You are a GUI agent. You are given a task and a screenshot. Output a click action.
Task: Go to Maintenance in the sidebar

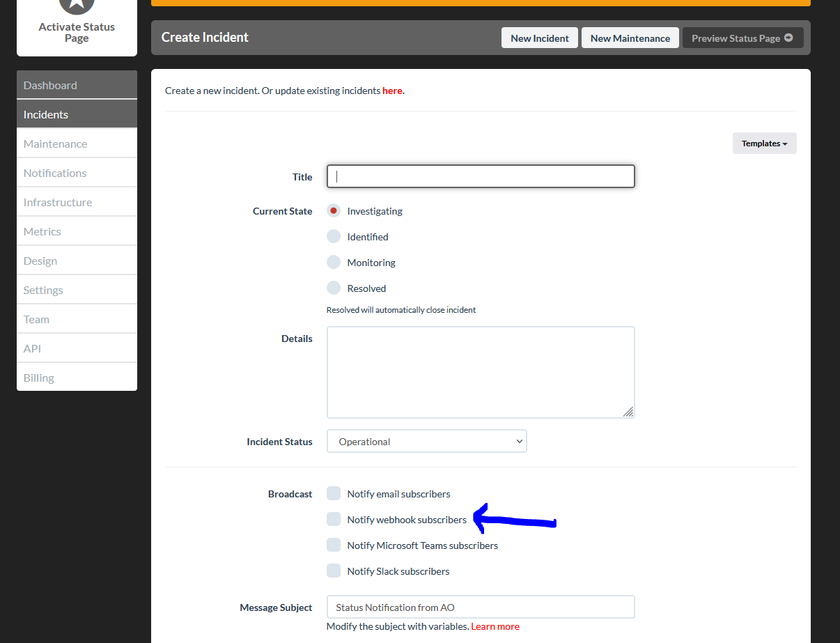click(x=77, y=144)
